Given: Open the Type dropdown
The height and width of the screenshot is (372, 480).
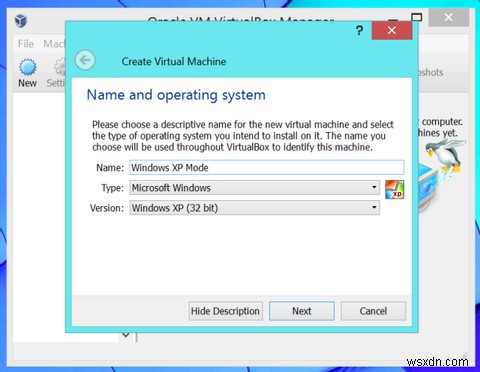Looking at the screenshot, I should [x=255, y=188].
